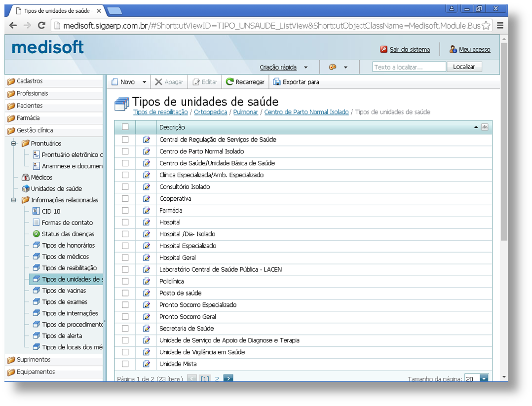This screenshot has height=406, width=532.
Task: Click the green Status das doenças icon
Action: (x=37, y=234)
